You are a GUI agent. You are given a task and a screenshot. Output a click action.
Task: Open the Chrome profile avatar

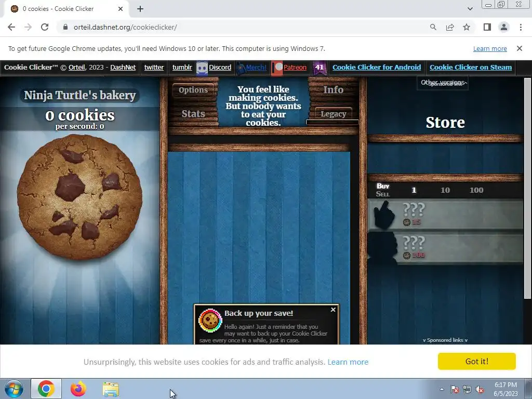(x=504, y=27)
